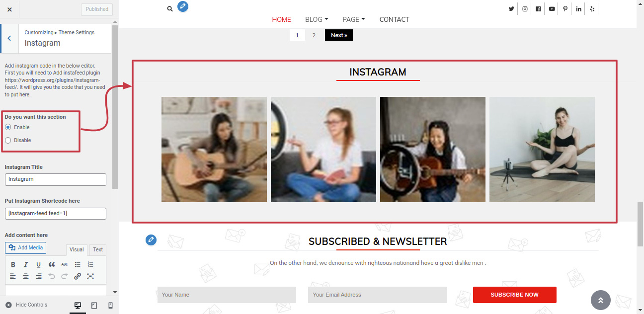Image resolution: width=644 pixels, height=314 pixels.
Task: Switch to the Text editor tab
Action: pyautogui.click(x=98, y=250)
